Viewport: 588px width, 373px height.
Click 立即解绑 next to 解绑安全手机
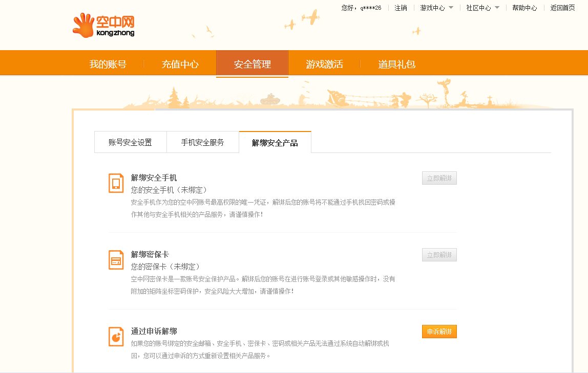click(x=439, y=178)
